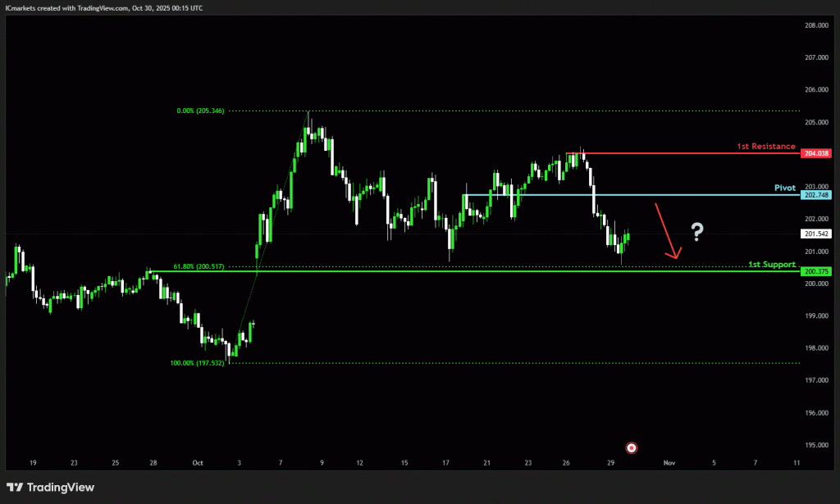Click the red circular event marker
The height and width of the screenshot is (504, 840).
pyautogui.click(x=631, y=447)
